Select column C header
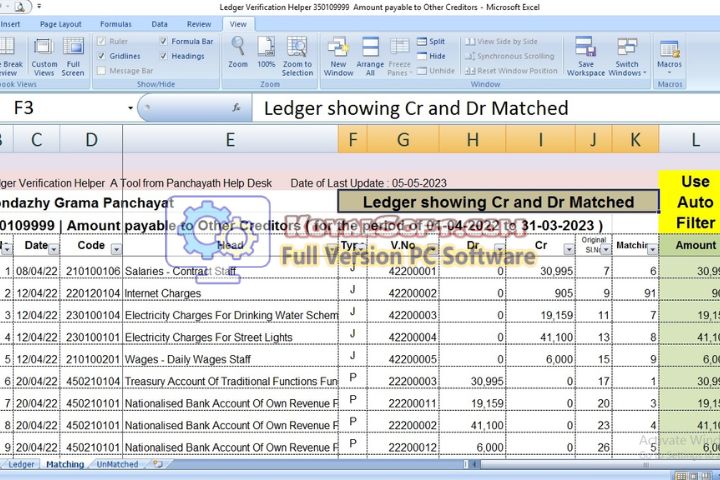The width and height of the screenshot is (720, 480). pos(37,139)
